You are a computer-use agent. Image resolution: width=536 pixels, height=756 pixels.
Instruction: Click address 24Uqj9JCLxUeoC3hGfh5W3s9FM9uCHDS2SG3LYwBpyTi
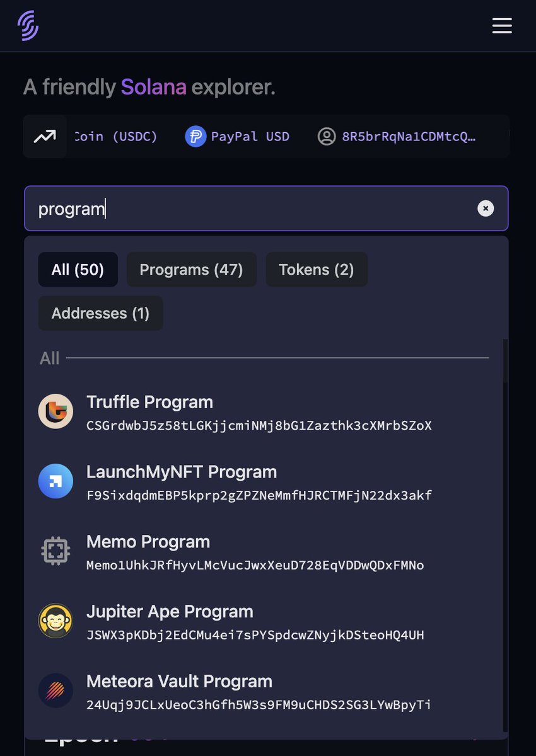(259, 705)
